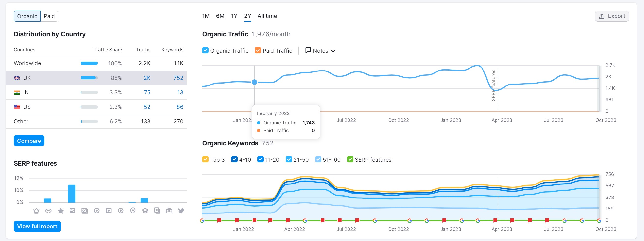The height and width of the screenshot is (241, 644).
Task: Toggle the 51-100 keywords series
Action: coord(318,160)
